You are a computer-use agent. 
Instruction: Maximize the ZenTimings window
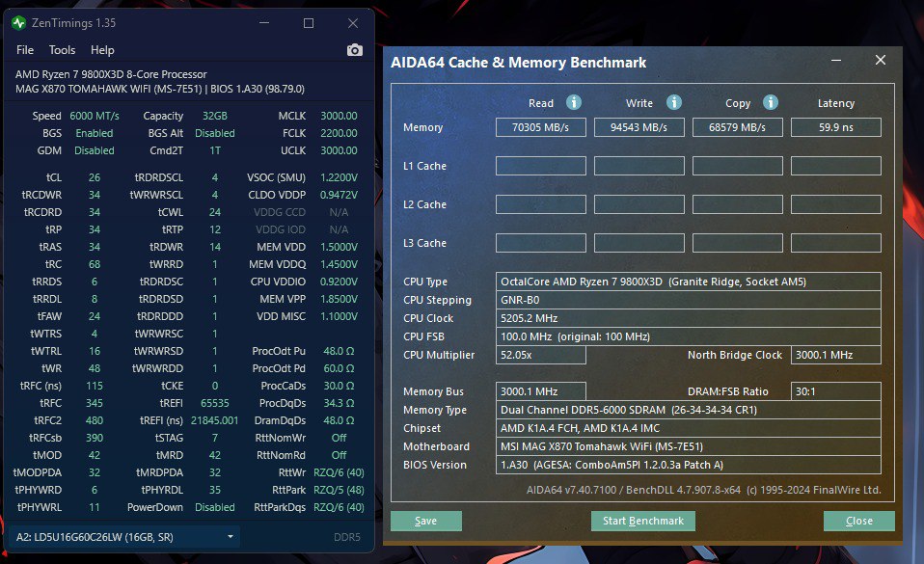[x=309, y=23]
